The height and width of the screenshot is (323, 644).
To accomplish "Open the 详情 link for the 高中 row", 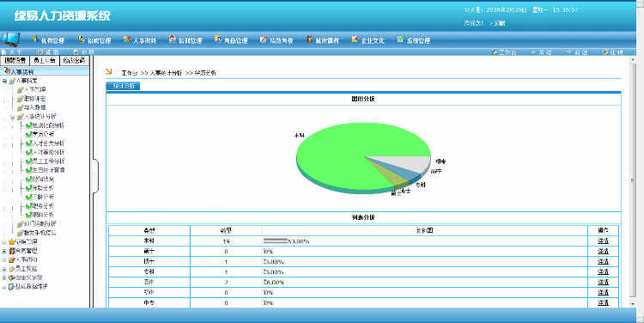I will 603,282.
